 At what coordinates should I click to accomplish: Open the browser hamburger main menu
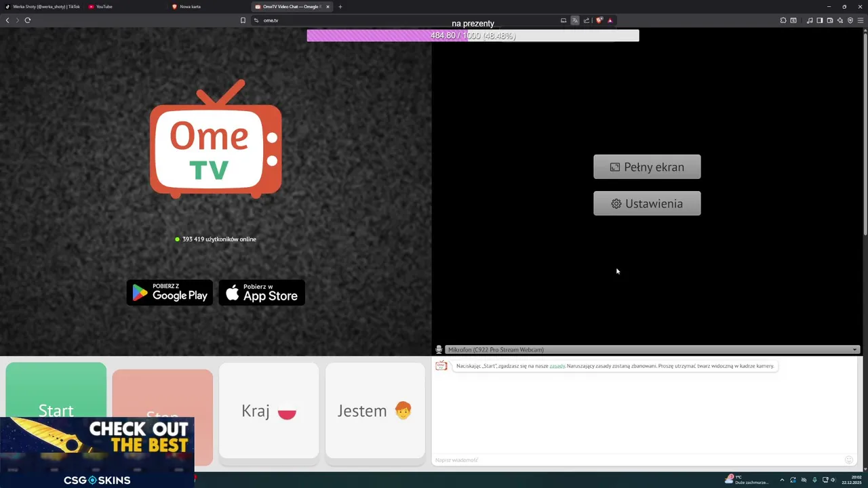861,20
